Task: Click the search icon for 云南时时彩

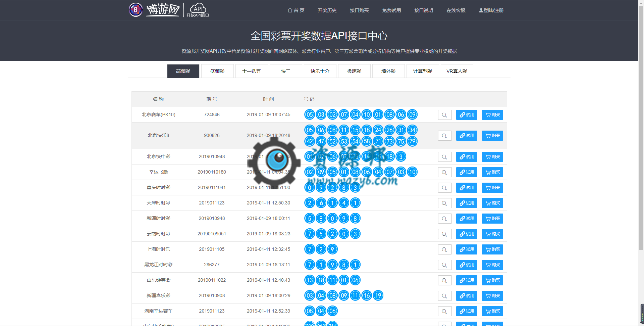Action: point(444,234)
